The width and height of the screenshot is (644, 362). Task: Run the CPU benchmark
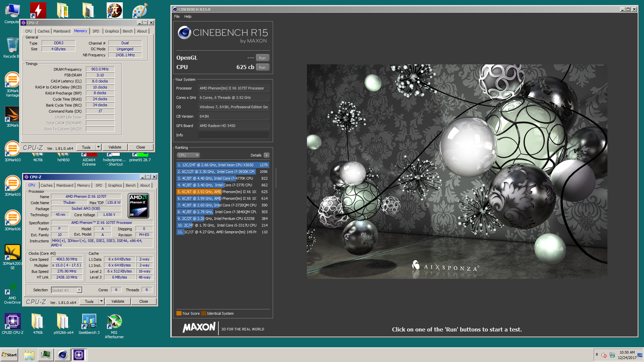pyautogui.click(x=262, y=67)
